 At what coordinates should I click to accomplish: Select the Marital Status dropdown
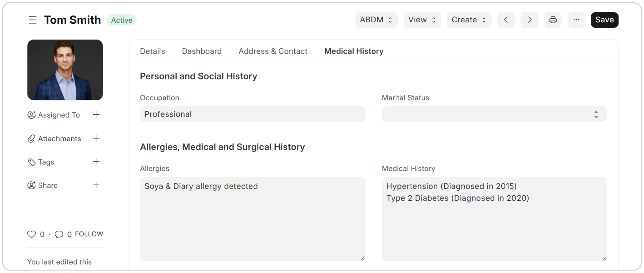tap(494, 114)
